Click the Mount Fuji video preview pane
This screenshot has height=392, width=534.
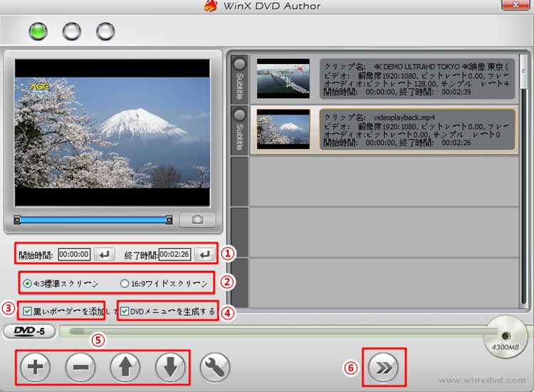112,133
